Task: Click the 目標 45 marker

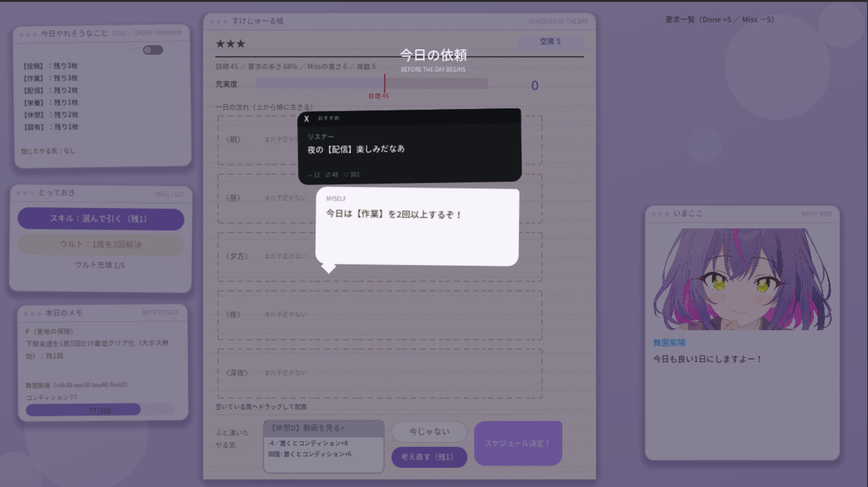Action: click(x=379, y=96)
